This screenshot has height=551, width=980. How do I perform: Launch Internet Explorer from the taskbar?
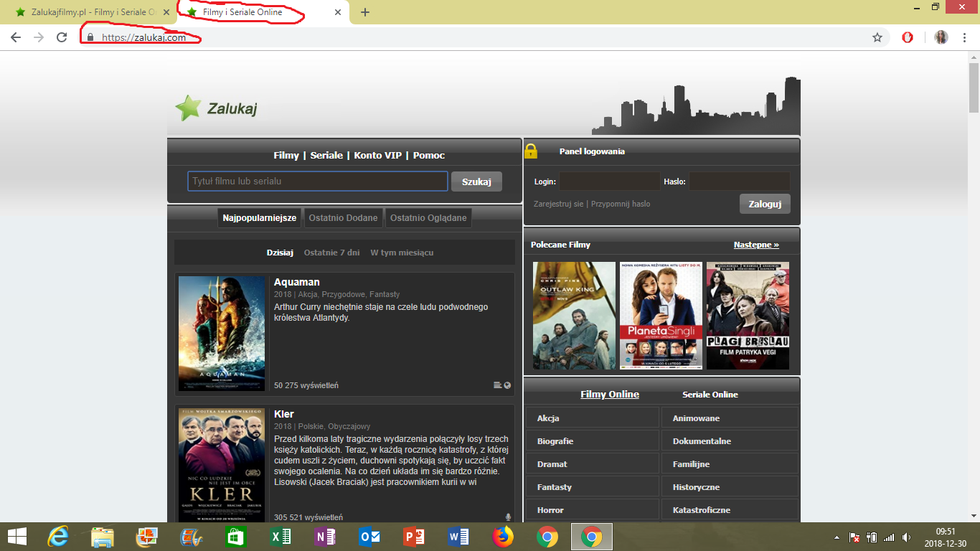57,537
